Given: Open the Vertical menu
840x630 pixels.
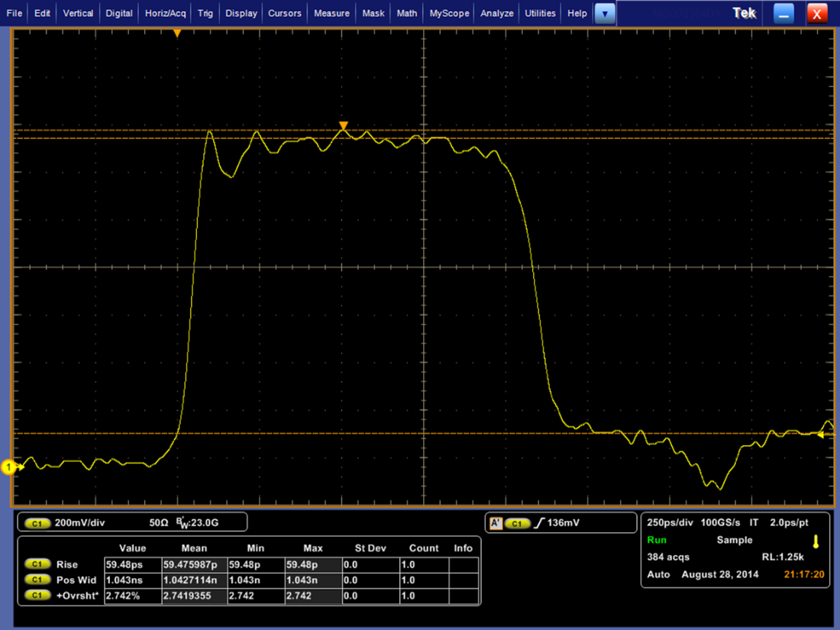Looking at the screenshot, I should click(x=78, y=13).
